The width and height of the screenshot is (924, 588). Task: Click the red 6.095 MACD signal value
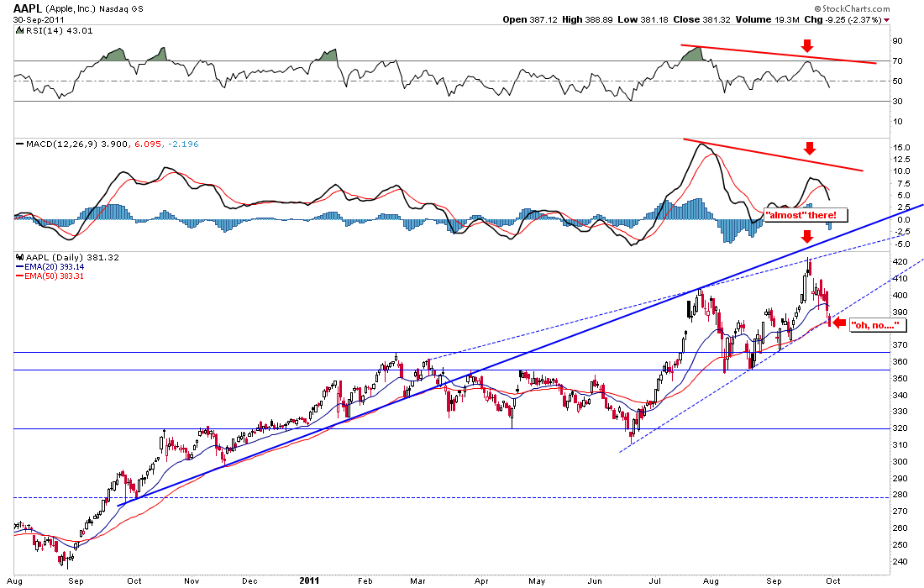pos(148,144)
